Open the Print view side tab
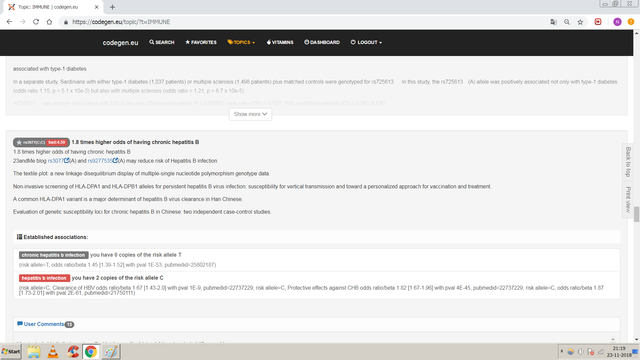Viewport: 640px width, 360px height. pos(628,200)
